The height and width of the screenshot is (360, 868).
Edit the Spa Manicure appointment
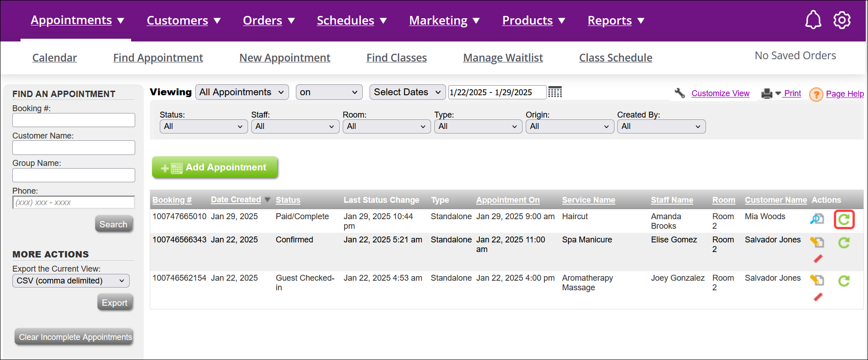[x=817, y=242]
